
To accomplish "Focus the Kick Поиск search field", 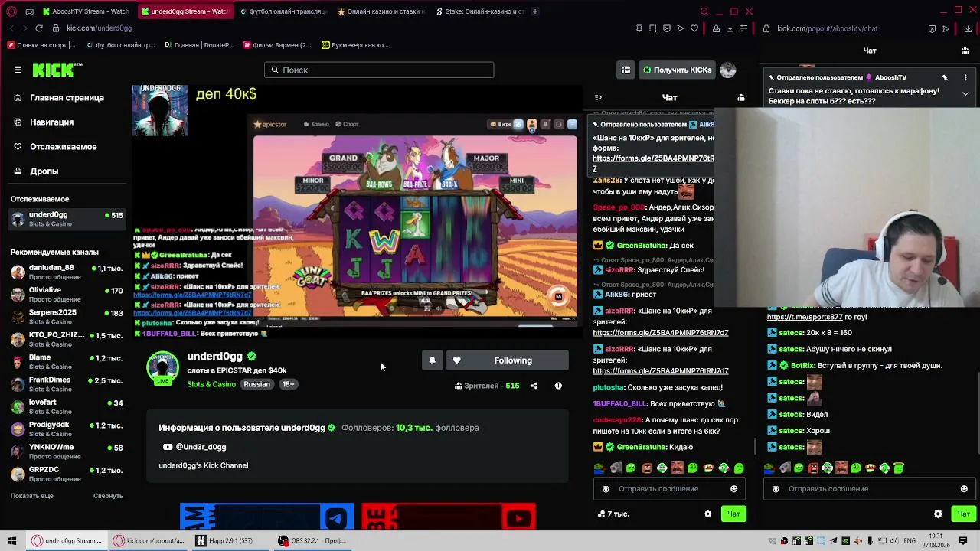I will [x=379, y=70].
